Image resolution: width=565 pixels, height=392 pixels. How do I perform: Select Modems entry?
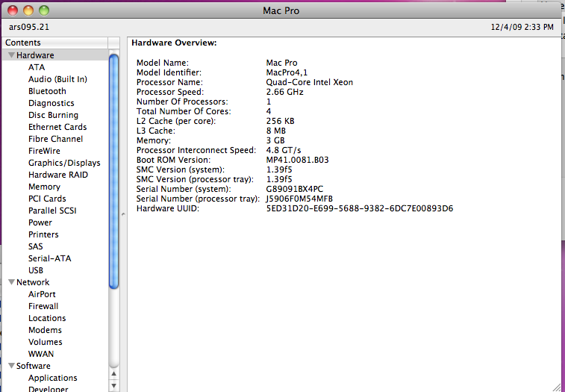tap(45, 329)
